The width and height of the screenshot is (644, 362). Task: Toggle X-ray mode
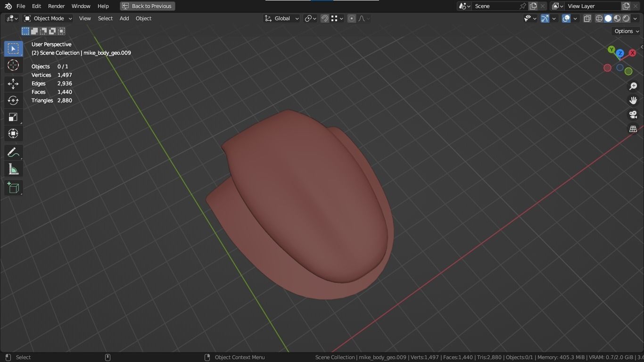[587, 18]
